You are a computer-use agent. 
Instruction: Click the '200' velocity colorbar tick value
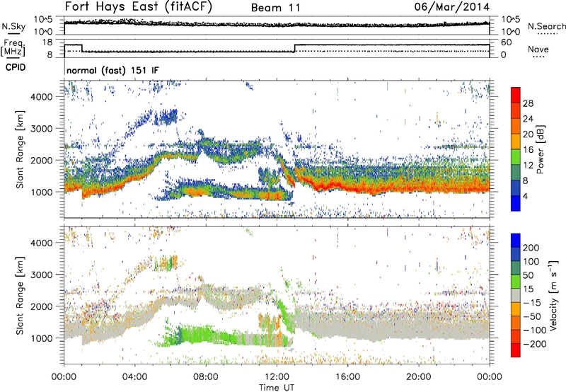531,248
